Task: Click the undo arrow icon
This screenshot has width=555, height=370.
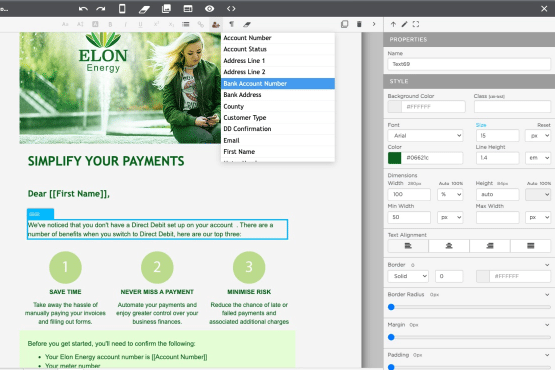Action: pyautogui.click(x=83, y=9)
